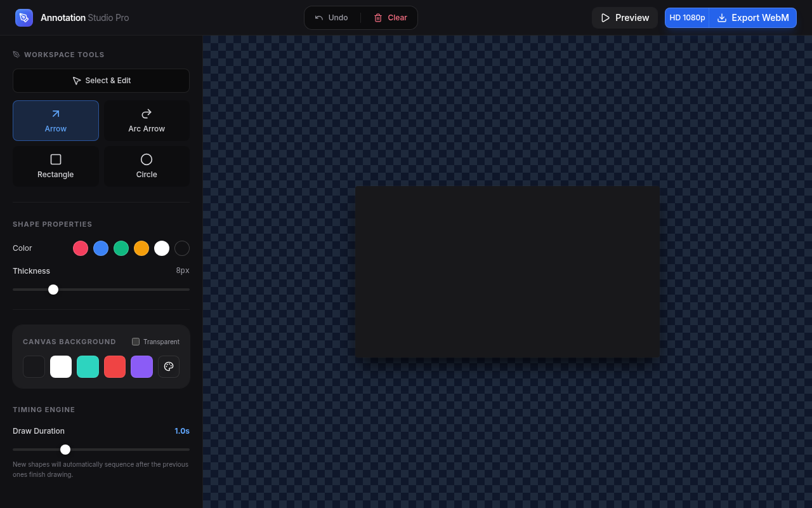Click the Thickness slider handle

pyautogui.click(x=53, y=290)
